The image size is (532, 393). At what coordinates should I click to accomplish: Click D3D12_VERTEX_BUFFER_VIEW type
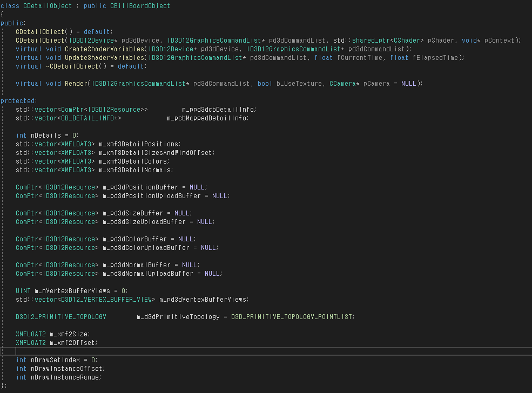(106, 300)
